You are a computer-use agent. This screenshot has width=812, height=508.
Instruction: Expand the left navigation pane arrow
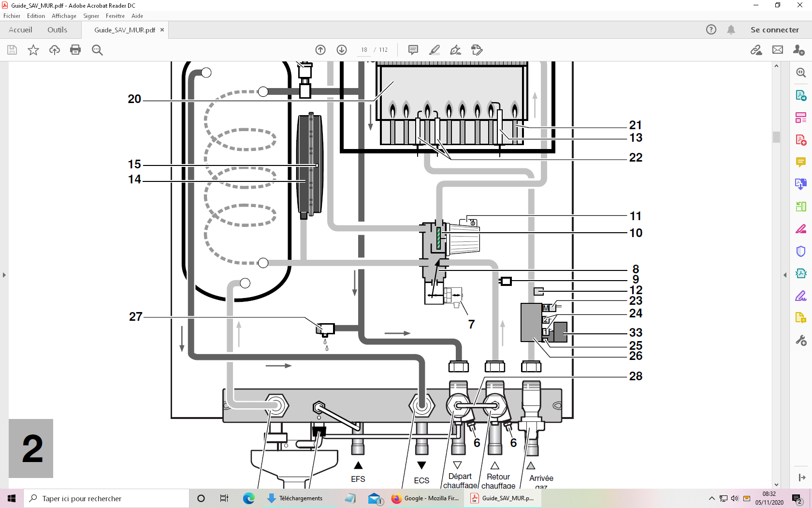point(4,275)
